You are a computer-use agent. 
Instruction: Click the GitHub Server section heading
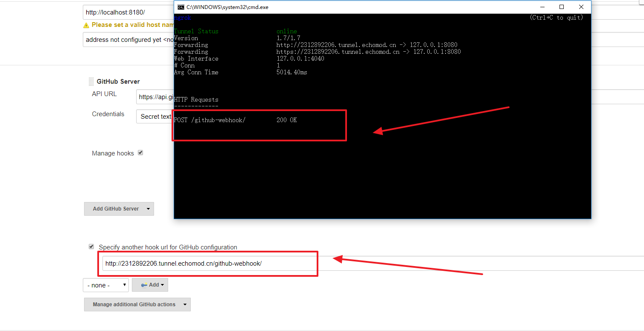(x=118, y=82)
